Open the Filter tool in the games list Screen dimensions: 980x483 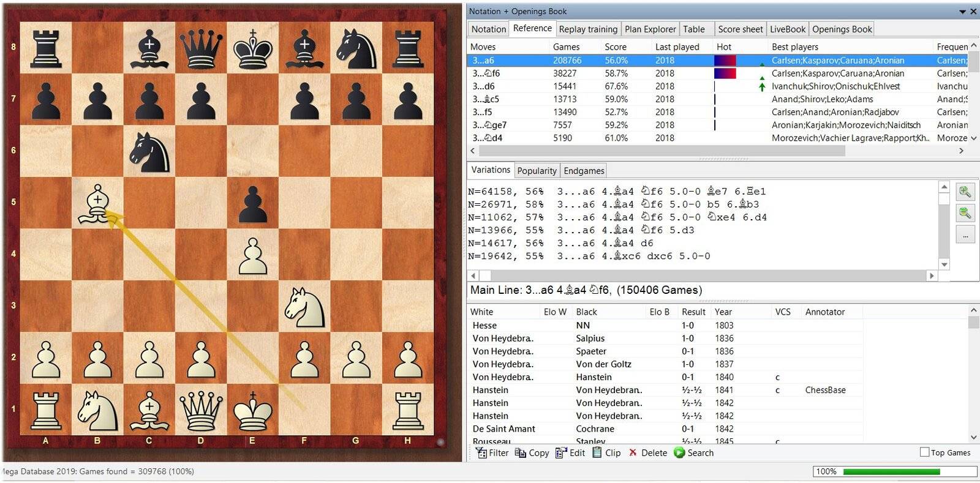(492, 453)
